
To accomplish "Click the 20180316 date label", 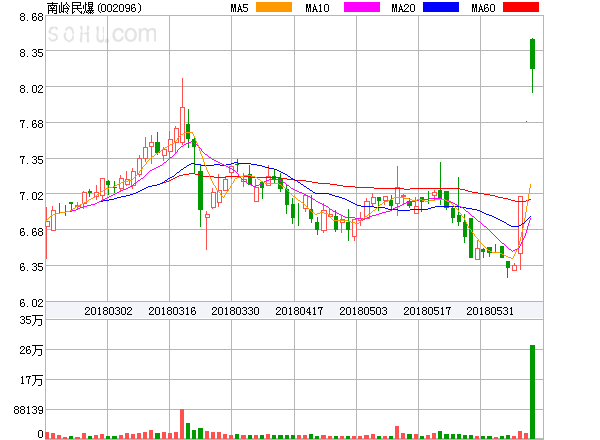I will pyautogui.click(x=172, y=311).
